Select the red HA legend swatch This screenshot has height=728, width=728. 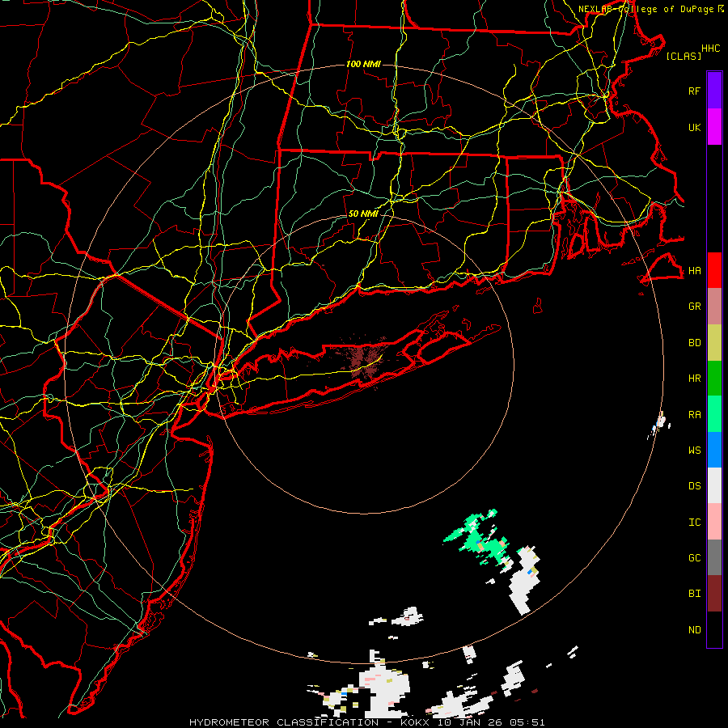714,270
